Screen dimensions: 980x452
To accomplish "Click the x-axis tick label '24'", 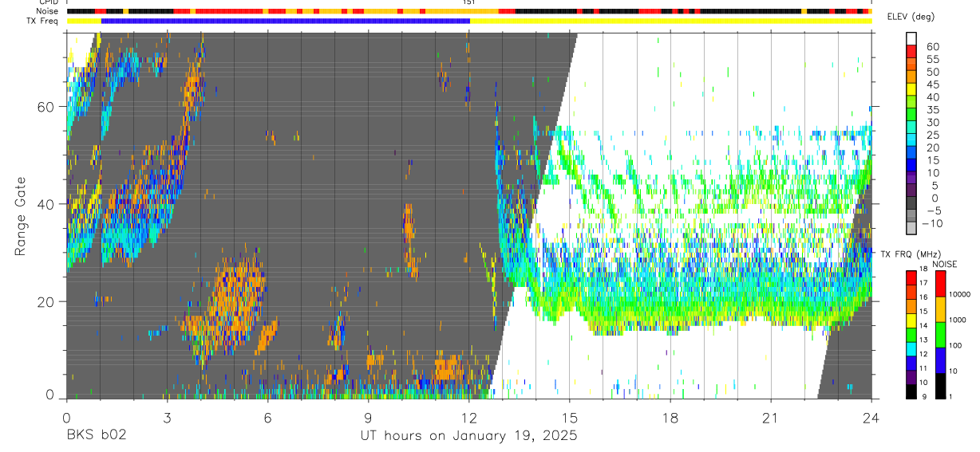I will pyautogui.click(x=871, y=418).
